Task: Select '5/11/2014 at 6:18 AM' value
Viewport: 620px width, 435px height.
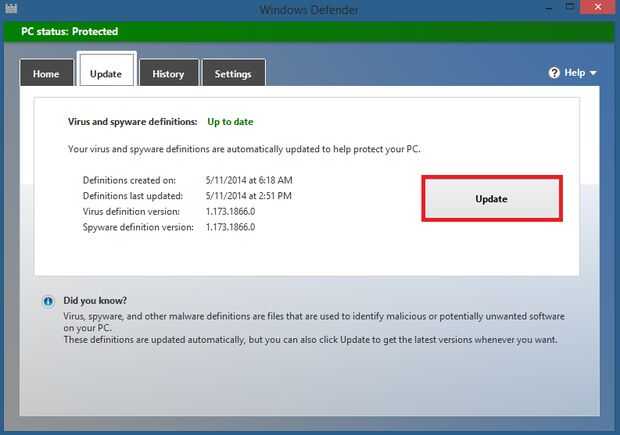Action: click(x=249, y=180)
